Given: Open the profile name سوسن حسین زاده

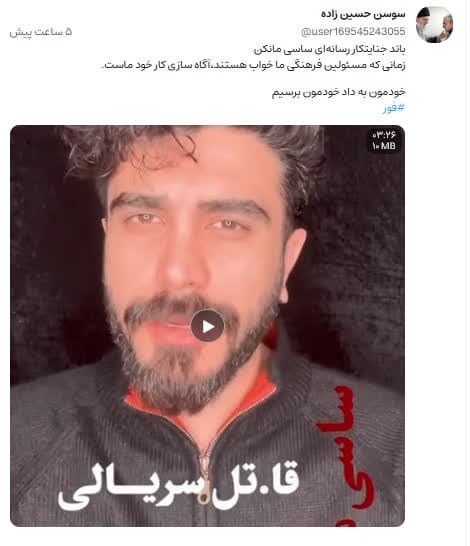Looking at the screenshot, I should [363, 14].
